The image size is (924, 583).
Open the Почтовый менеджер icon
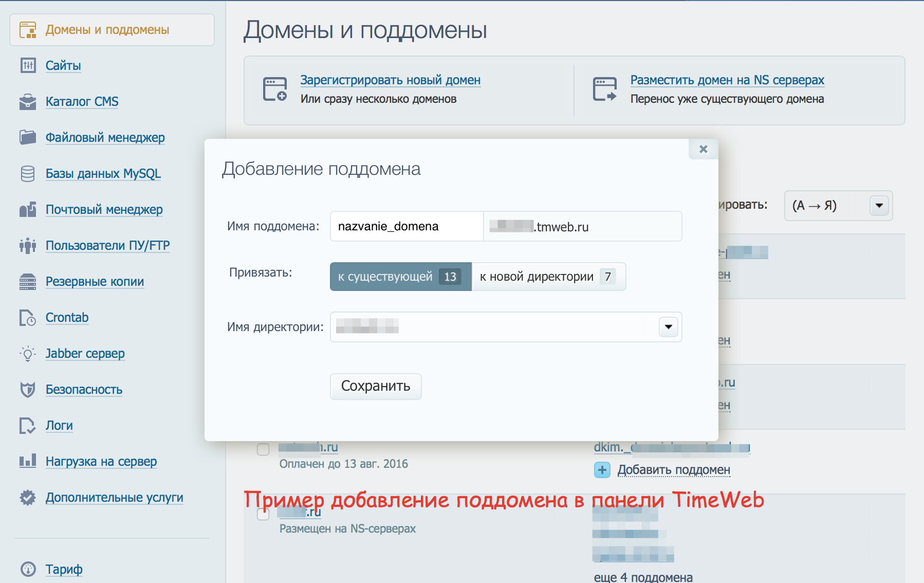[x=29, y=209]
